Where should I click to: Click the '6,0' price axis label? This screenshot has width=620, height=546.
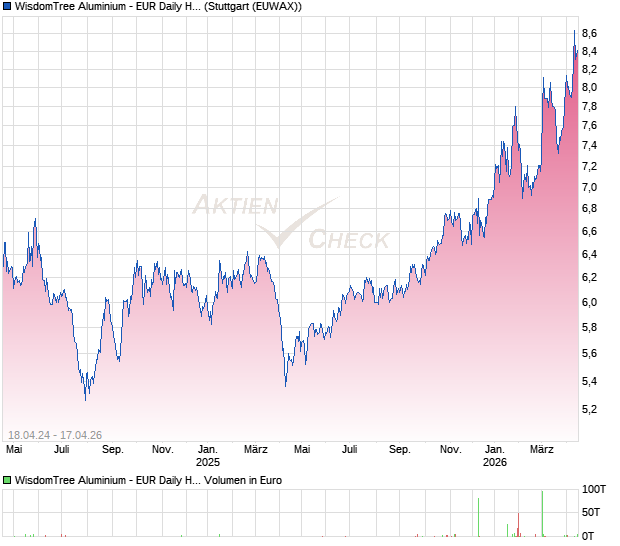(589, 302)
